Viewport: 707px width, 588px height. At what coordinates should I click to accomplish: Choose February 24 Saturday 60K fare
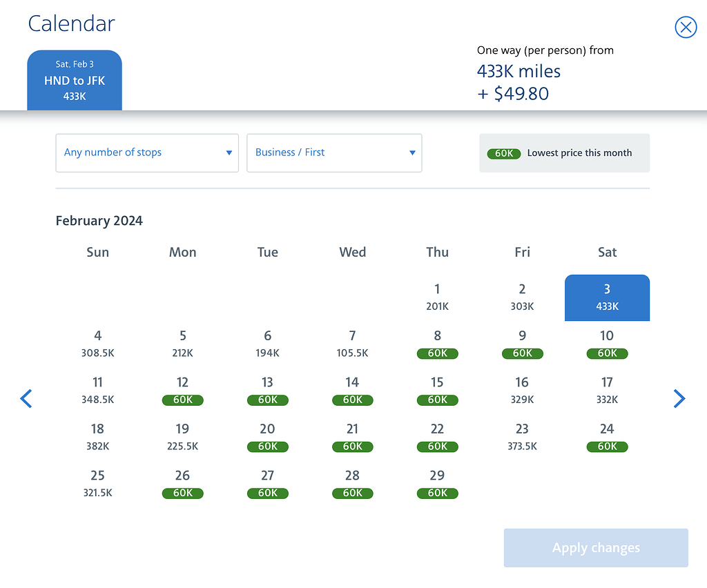[607, 437]
